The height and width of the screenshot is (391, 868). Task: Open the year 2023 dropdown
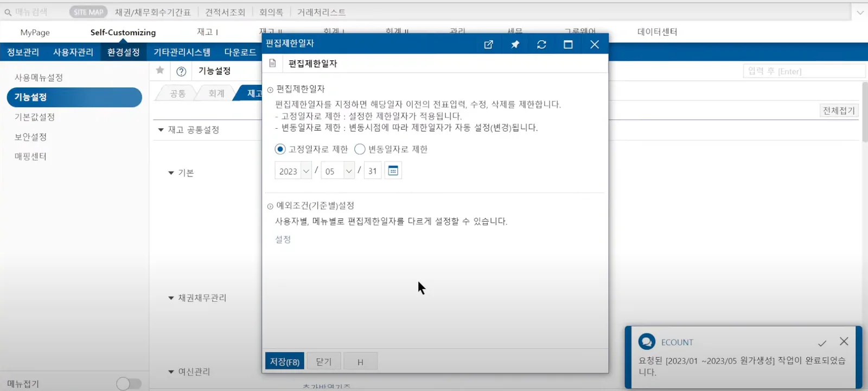coord(293,171)
